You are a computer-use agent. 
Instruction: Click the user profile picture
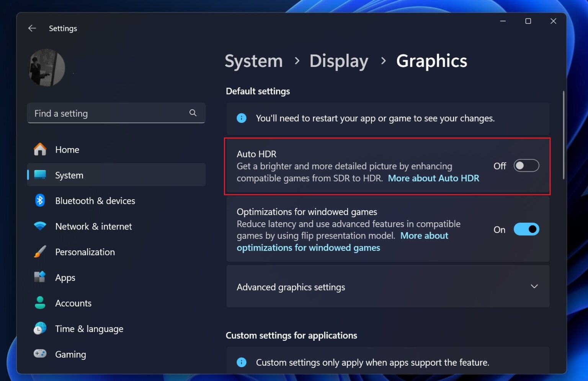point(46,68)
